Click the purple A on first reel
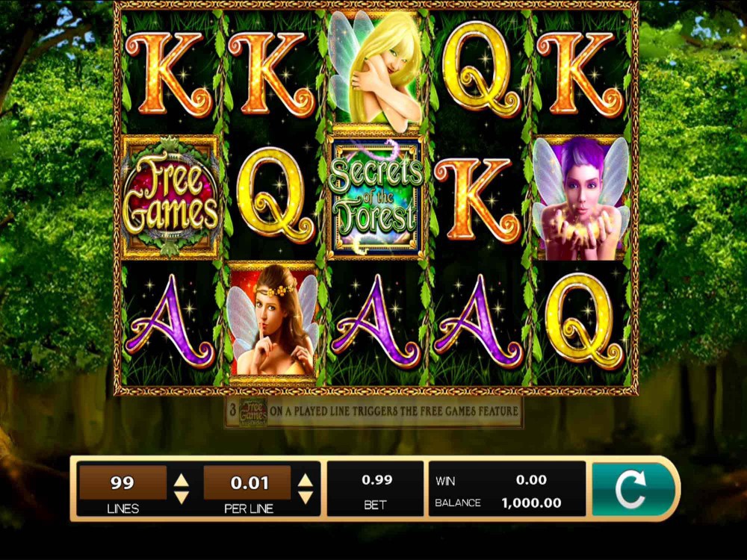 click(x=170, y=321)
